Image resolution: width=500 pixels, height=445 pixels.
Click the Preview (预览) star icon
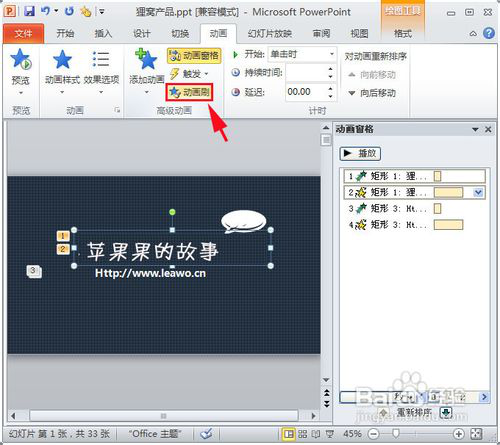pos(21,59)
